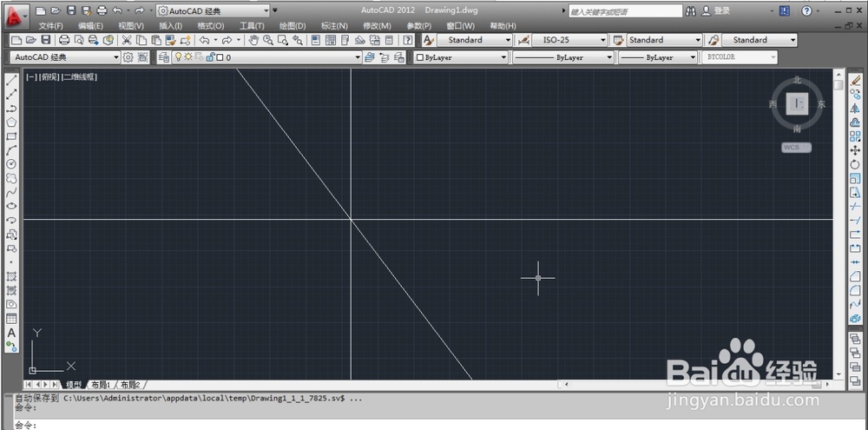The image size is (868, 430).
Task: Activate the Pan hand tool
Action: point(253,40)
